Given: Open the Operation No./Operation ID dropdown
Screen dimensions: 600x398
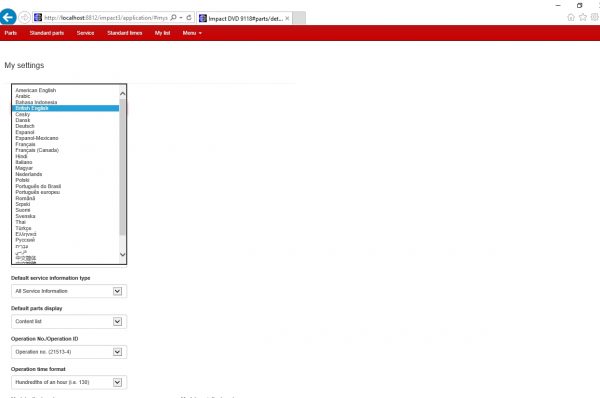Looking at the screenshot, I should click(x=69, y=352).
